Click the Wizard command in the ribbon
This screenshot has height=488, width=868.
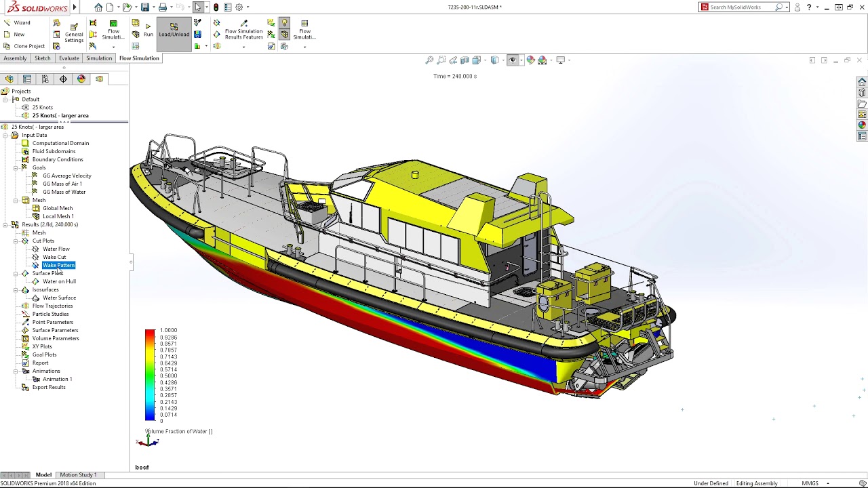click(16, 22)
